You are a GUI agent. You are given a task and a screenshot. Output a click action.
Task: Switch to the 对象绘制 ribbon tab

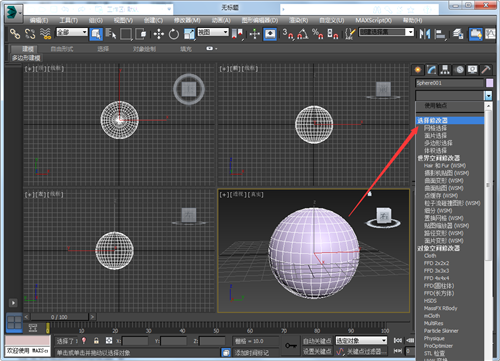coord(144,49)
